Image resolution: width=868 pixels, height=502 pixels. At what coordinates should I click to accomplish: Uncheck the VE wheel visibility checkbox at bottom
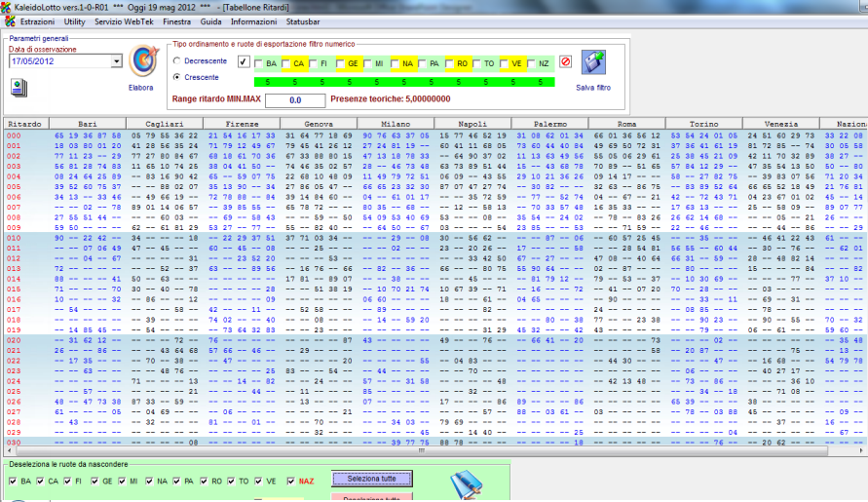click(x=258, y=481)
